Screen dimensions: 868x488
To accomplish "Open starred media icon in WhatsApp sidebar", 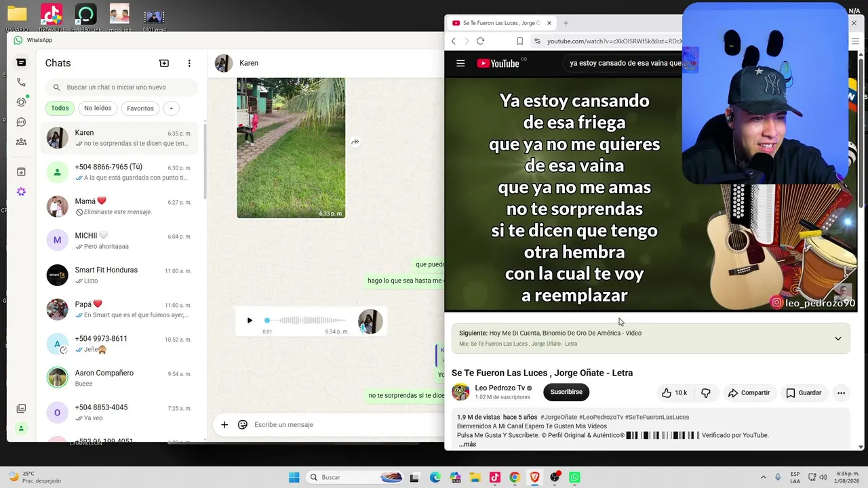I will (21, 409).
